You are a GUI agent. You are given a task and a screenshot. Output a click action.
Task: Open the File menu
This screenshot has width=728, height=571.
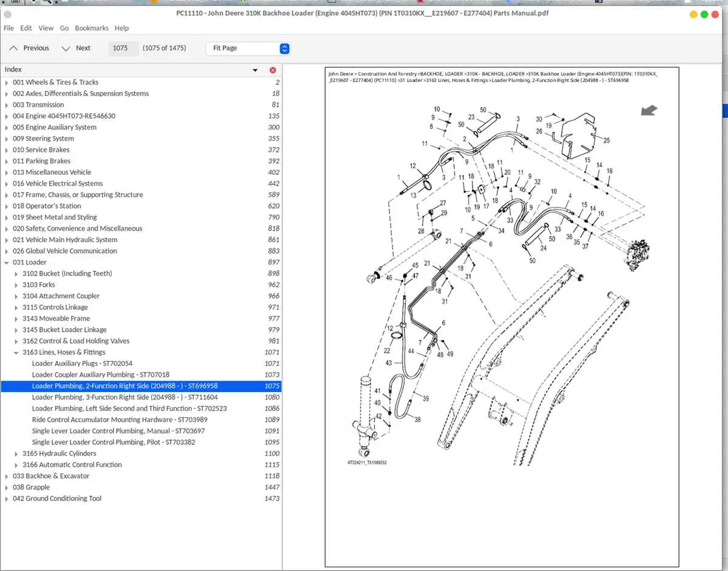tap(8, 28)
